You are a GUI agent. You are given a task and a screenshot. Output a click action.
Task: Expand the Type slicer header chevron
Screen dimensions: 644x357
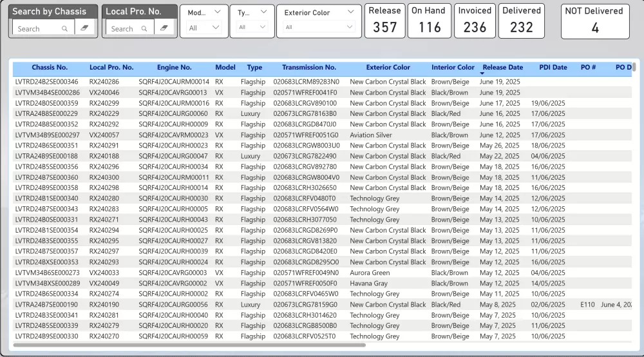click(x=263, y=12)
